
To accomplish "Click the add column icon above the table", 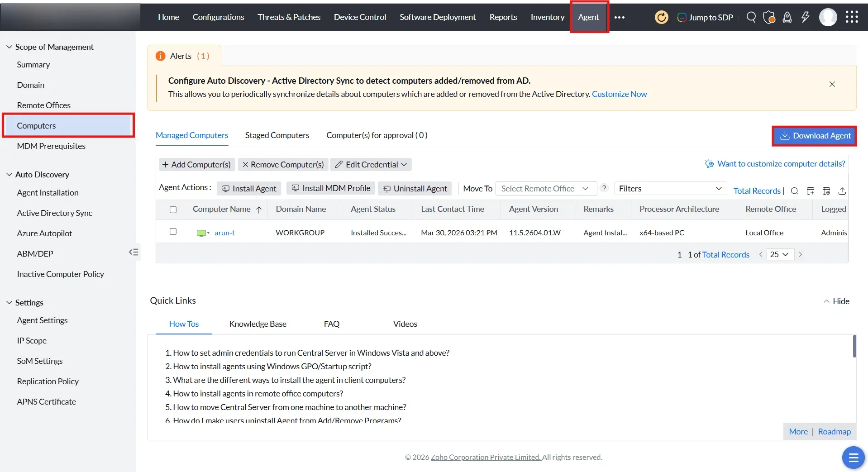I will coord(811,191).
